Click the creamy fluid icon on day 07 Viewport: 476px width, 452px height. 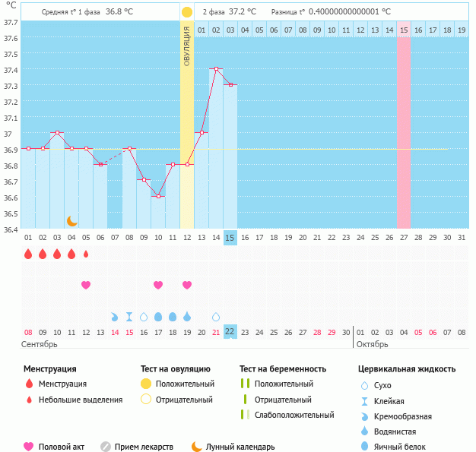coord(115,316)
